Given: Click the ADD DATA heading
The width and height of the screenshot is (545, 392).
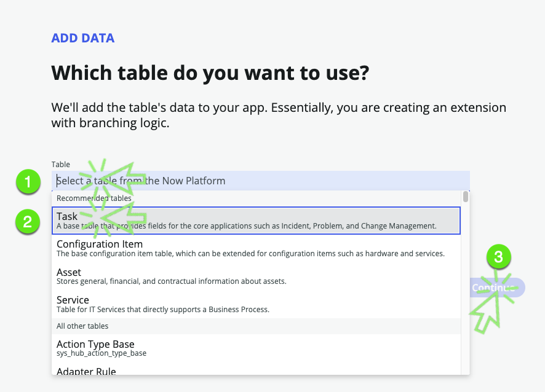Looking at the screenshot, I should (83, 38).
